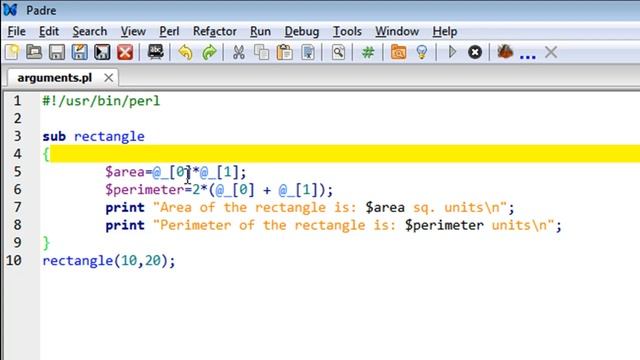640x360 pixels.
Task: Open the Refactor menu
Action: [215, 31]
